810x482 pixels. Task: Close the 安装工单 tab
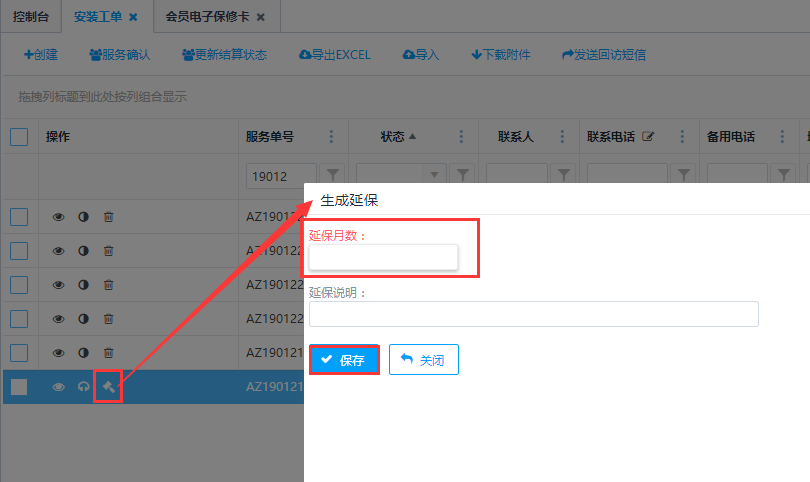[x=133, y=17]
